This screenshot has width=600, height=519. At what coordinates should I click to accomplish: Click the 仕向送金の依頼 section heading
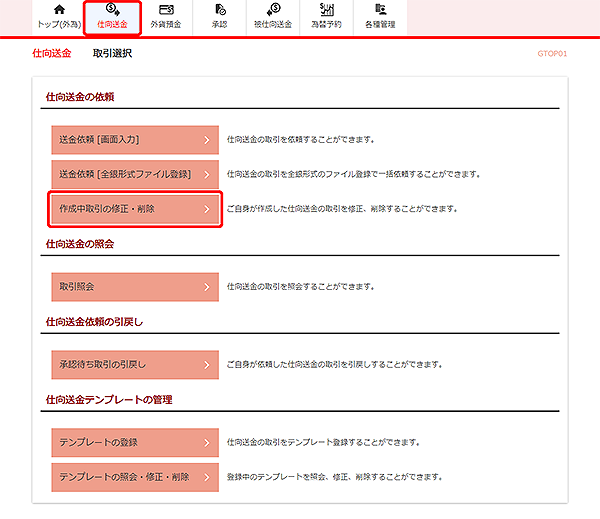coord(80,97)
